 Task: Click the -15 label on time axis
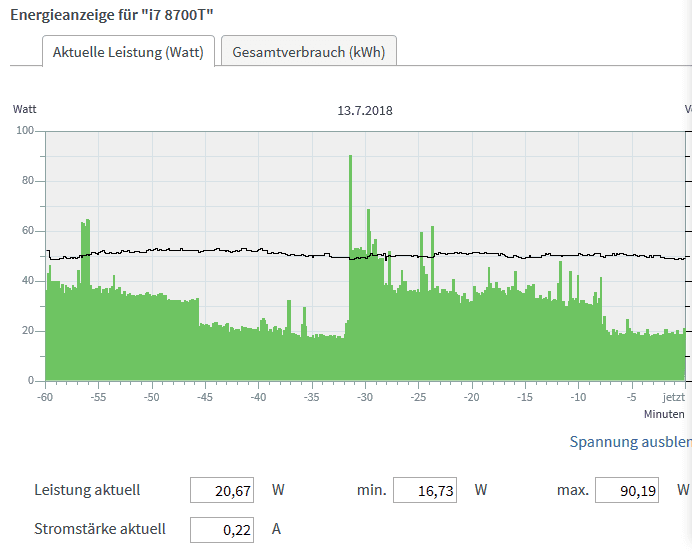[x=525, y=397]
